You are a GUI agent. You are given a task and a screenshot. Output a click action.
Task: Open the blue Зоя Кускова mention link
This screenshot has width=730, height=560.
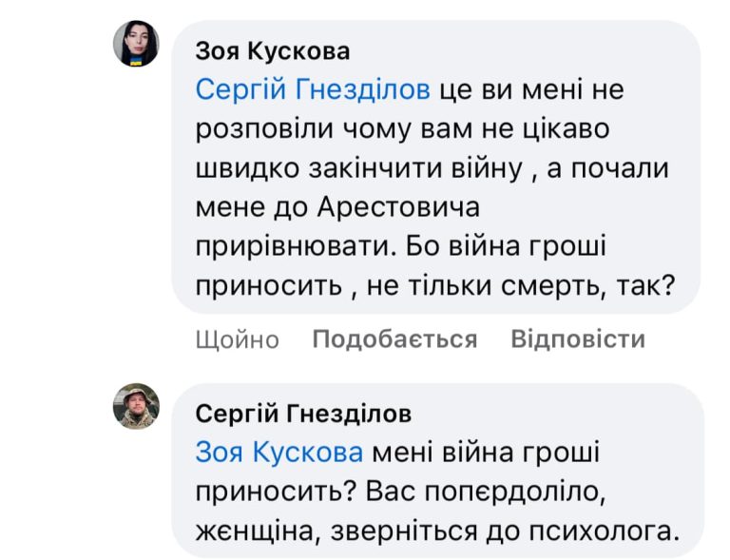[279, 452]
